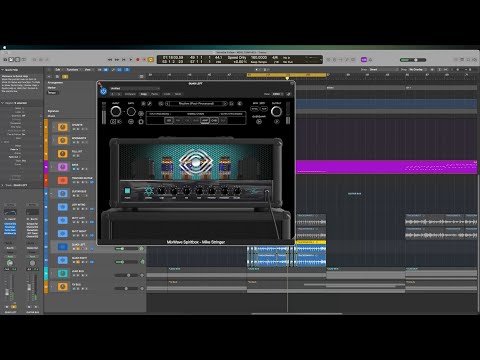Collapse the Region inspector section
Image resolution: width=480 pixels, height=360 pixels.
[3, 103]
